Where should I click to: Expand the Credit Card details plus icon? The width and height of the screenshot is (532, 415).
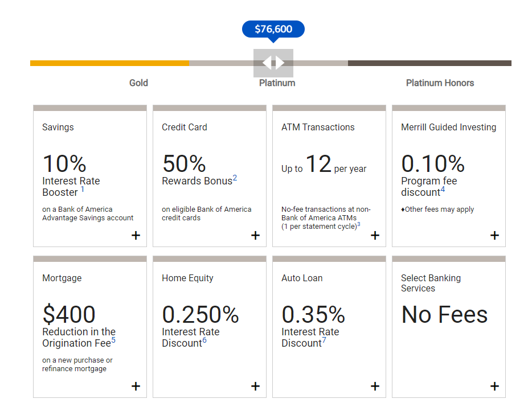coord(256,235)
